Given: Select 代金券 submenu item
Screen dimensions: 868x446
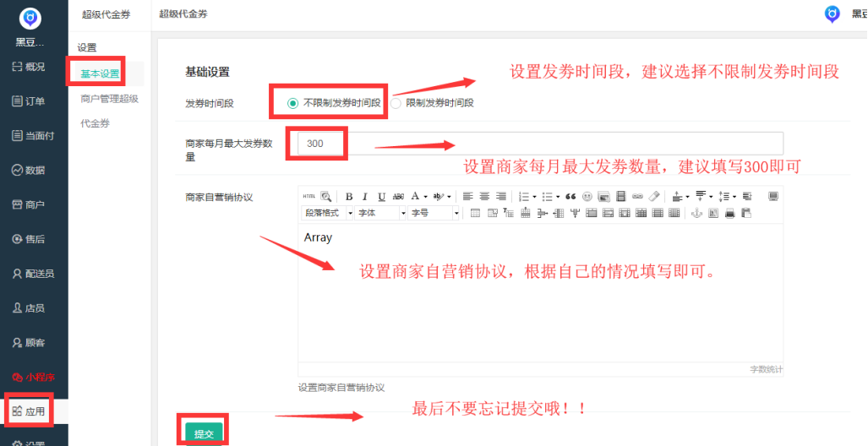Looking at the screenshot, I should (96, 123).
